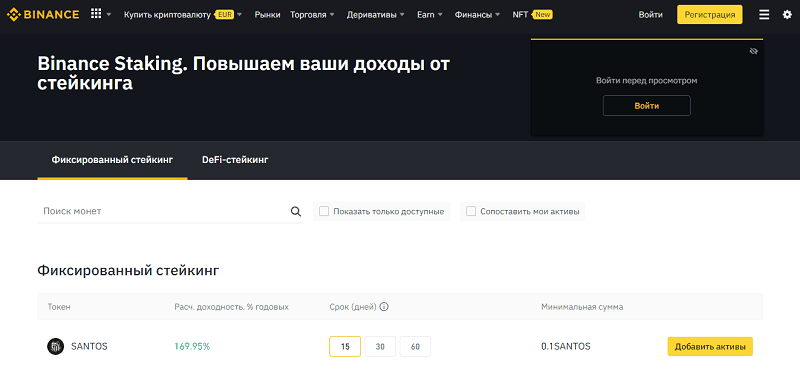800x370 pixels.
Task: Click the search magnifier icon
Action: click(296, 211)
